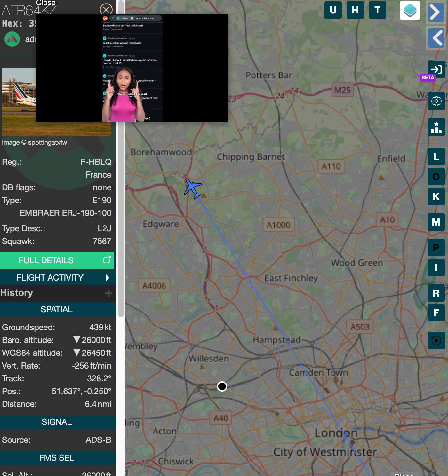Select the SIGNAL section header
The image size is (448, 476).
(x=56, y=422)
